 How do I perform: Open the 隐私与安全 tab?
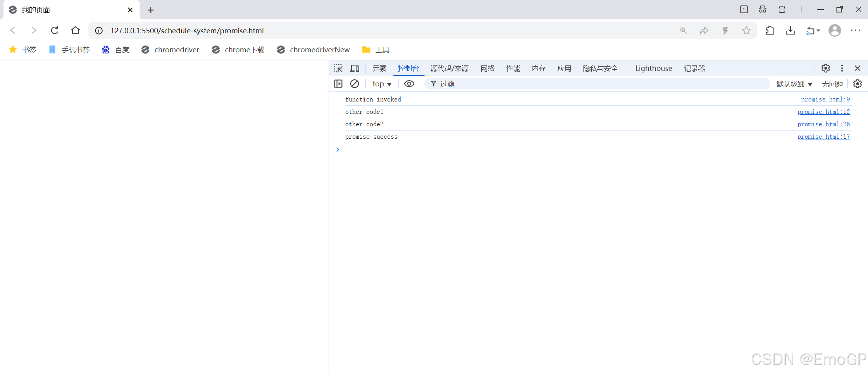coord(600,69)
